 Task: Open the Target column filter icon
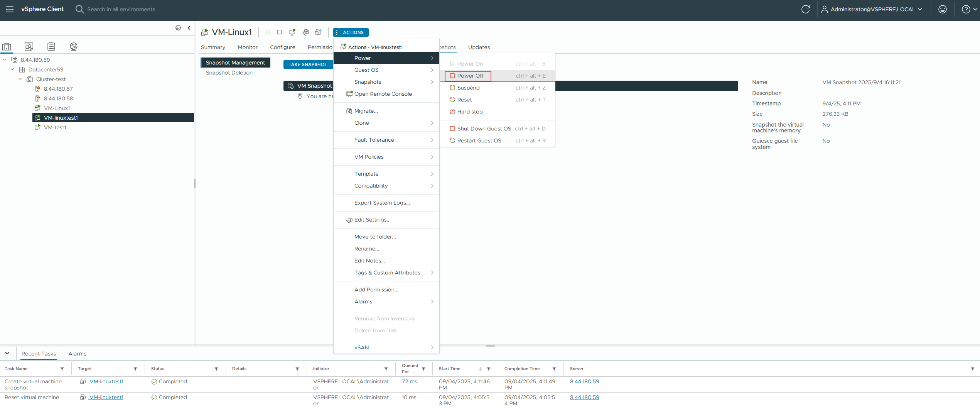[135, 369]
